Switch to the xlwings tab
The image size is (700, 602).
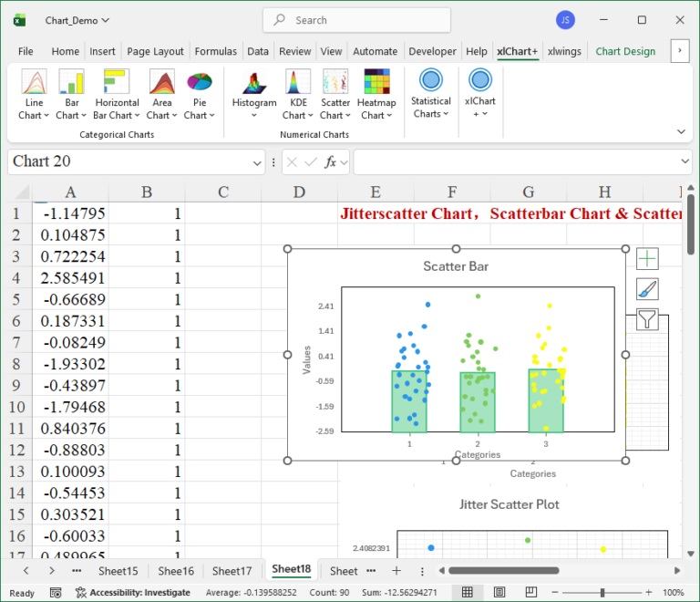pyautogui.click(x=564, y=51)
